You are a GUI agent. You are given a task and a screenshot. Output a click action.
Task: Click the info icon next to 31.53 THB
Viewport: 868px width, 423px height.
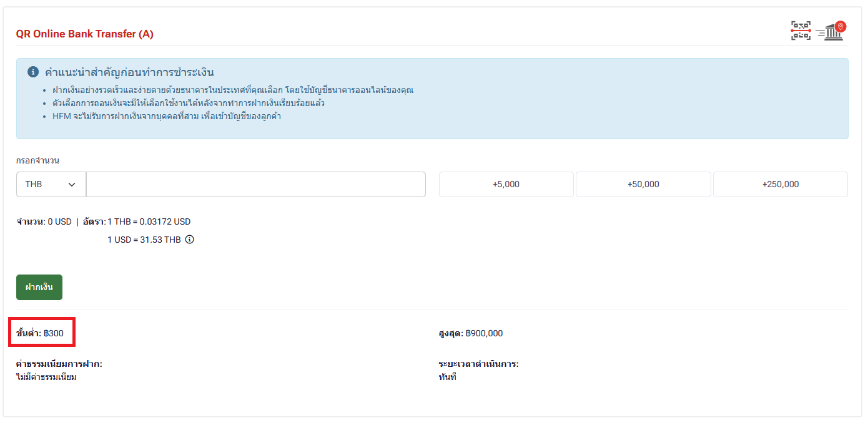coord(190,240)
